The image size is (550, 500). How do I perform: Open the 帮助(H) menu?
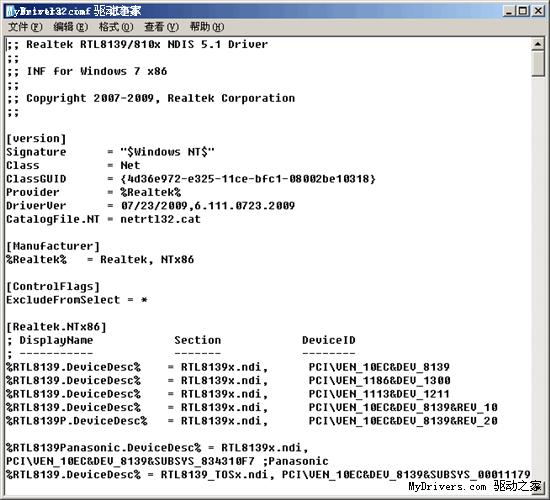tap(207, 27)
